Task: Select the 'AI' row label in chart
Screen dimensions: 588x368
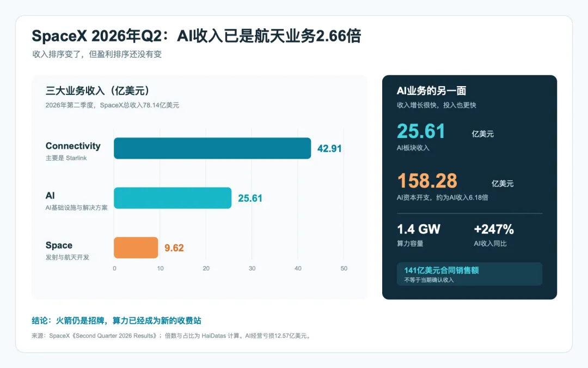Action: pyautogui.click(x=50, y=195)
